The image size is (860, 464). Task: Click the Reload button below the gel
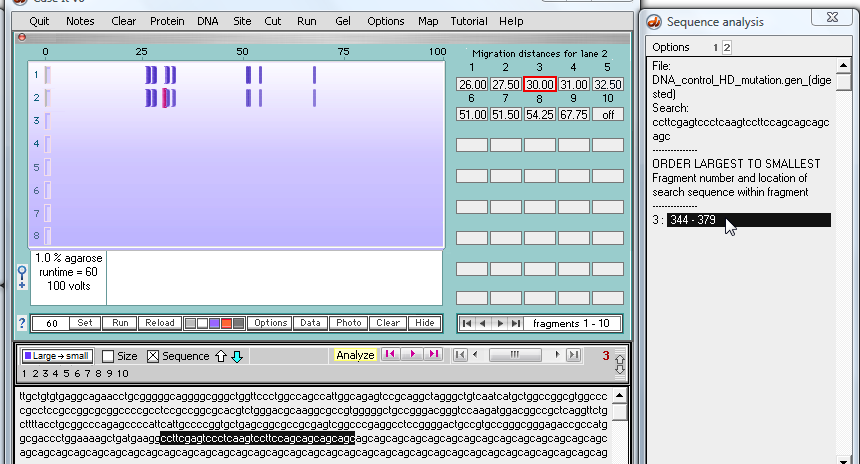pyautogui.click(x=159, y=323)
